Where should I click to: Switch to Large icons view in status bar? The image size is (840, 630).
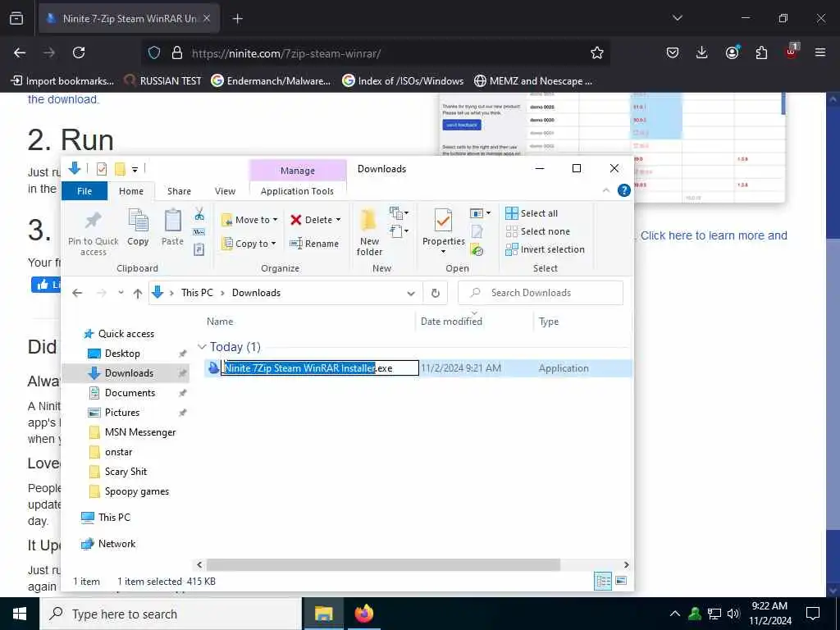tap(621, 582)
